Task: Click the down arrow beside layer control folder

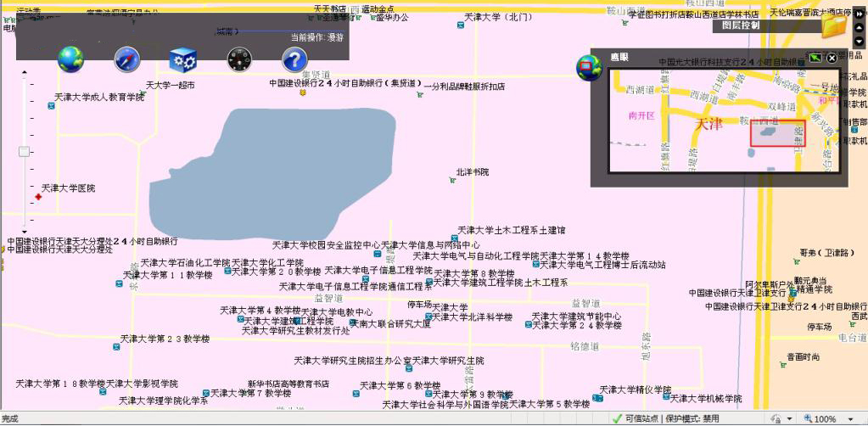Action: click(x=859, y=41)
